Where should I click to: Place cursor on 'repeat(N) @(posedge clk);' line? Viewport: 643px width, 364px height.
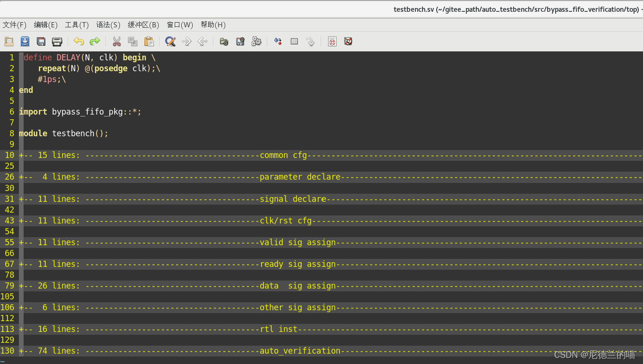99,68
